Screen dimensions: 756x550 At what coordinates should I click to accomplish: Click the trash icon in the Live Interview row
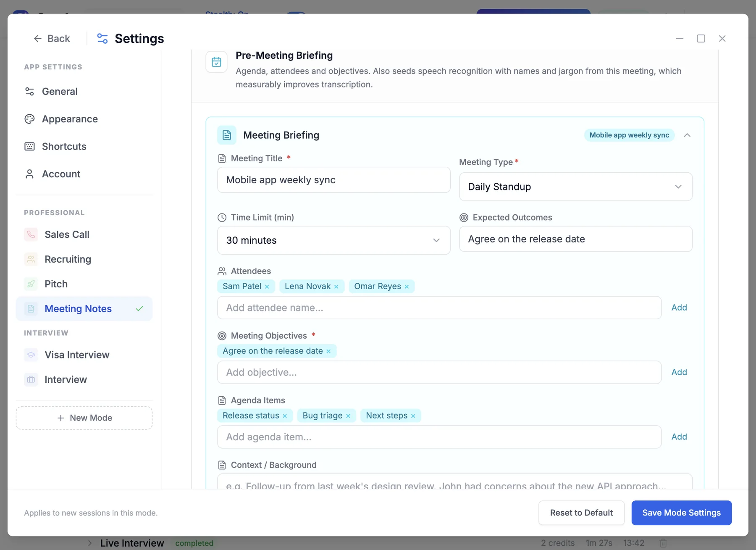click(x=663, y=543)
